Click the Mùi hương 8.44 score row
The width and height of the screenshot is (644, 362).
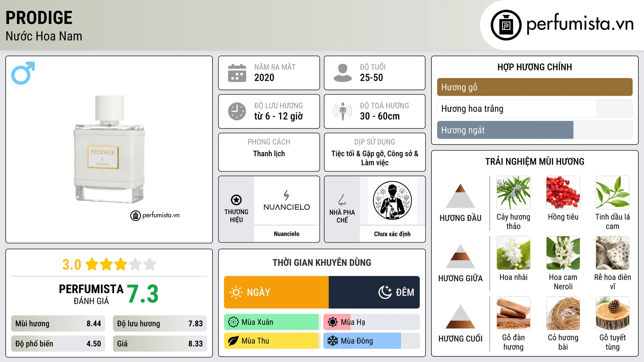pos(58,324)
